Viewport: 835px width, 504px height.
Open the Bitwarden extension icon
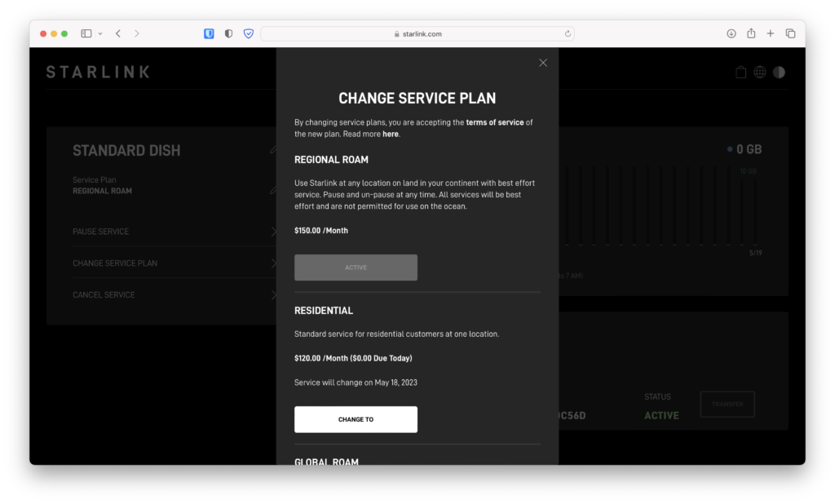[x=209, y=33]
